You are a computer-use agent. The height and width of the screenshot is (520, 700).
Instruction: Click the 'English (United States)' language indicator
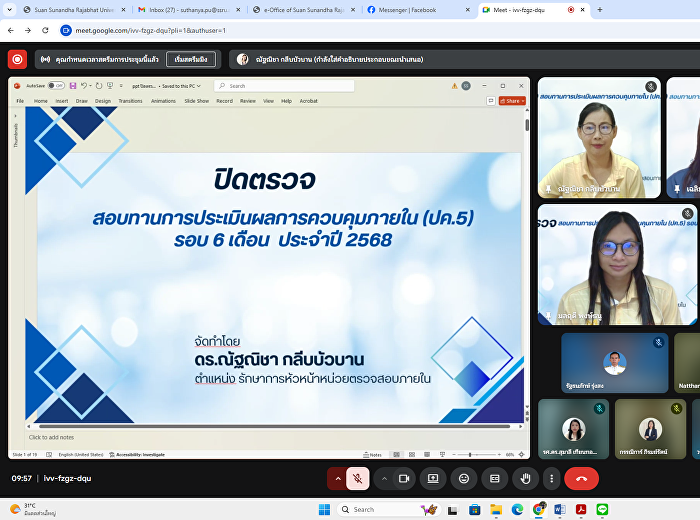(x=81, y=455)
